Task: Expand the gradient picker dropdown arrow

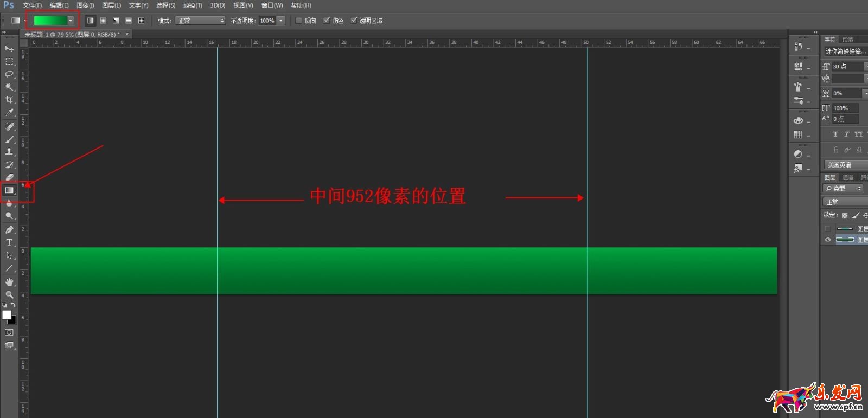Action: click(71, 21)
